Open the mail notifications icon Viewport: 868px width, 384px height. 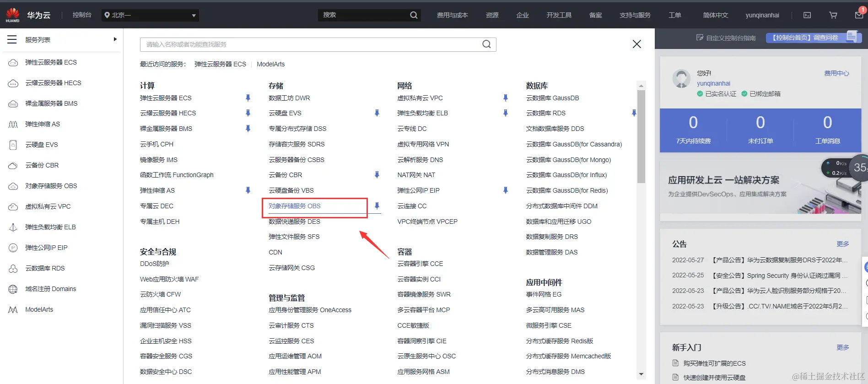pos(859,15)
